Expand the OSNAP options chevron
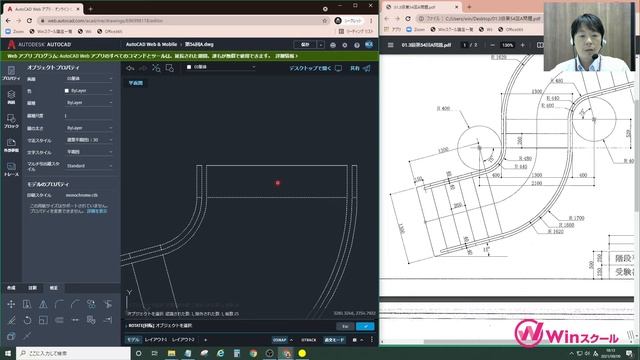640x360 pixels. tap(291, 340)
